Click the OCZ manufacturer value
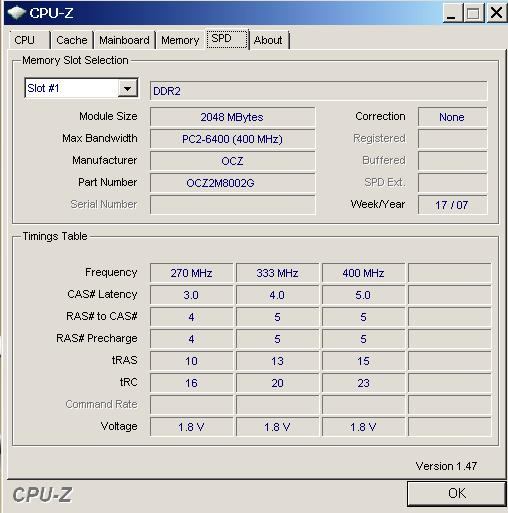 pyautogui.click(x=232, y=161)
